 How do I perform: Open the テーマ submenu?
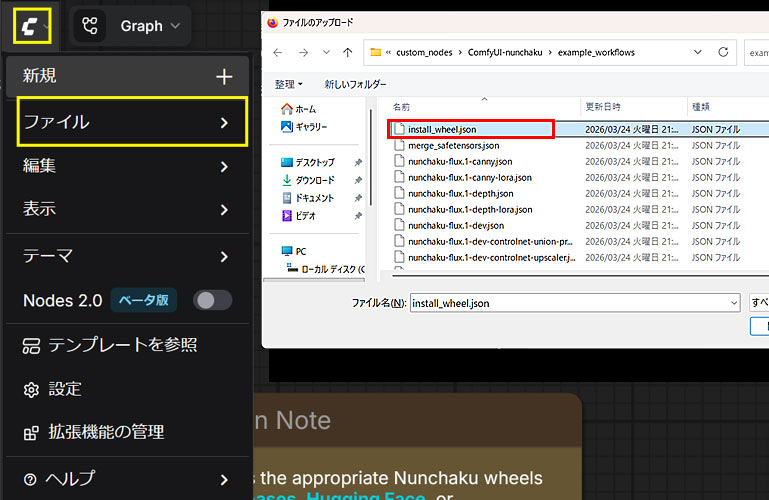tap(126, 256)
